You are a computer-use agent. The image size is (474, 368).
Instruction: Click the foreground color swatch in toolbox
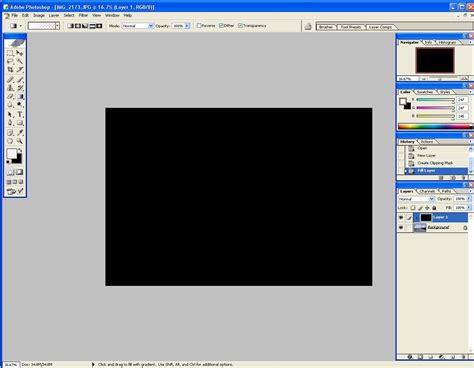[12, 154]
